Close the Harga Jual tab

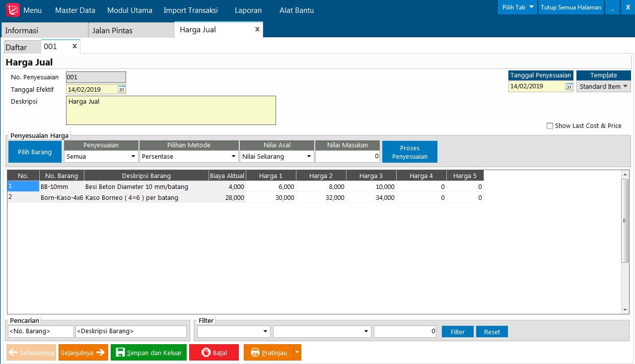click(257, 30)
